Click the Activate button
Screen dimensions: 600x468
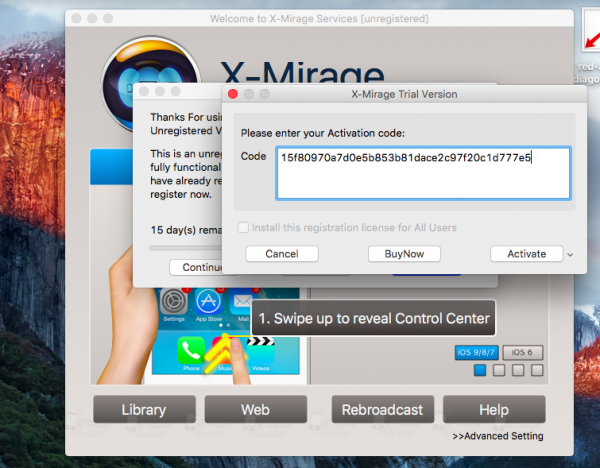point(527,254)
